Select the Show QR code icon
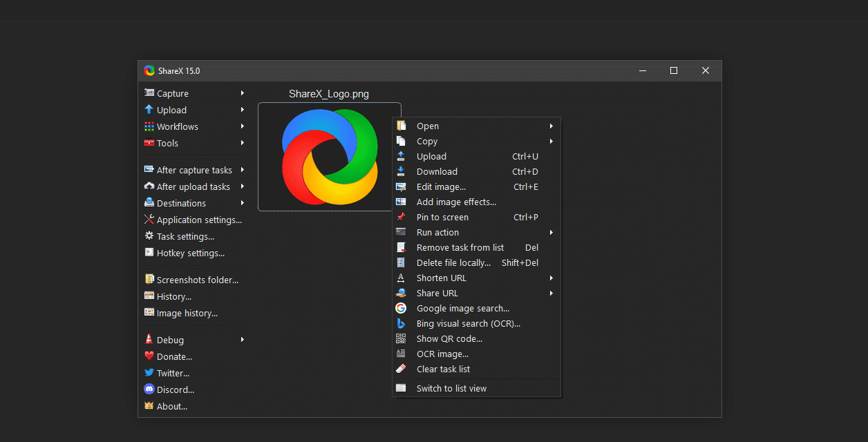Viewport: 868px width, 442px height. (x=401, y=338)
